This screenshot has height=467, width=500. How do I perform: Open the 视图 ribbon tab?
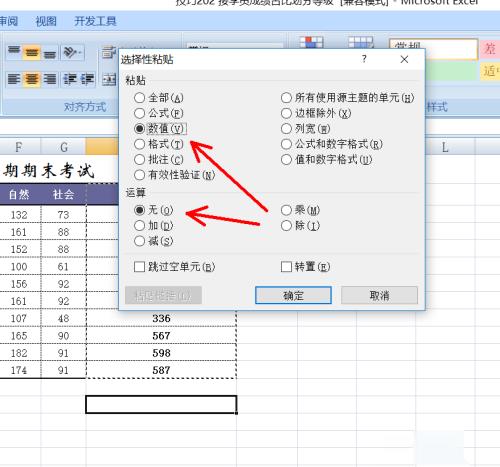click(46, 21)
